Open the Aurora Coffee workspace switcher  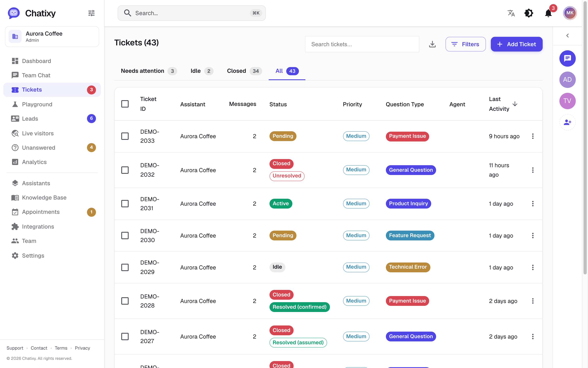[x=52, y=37]
